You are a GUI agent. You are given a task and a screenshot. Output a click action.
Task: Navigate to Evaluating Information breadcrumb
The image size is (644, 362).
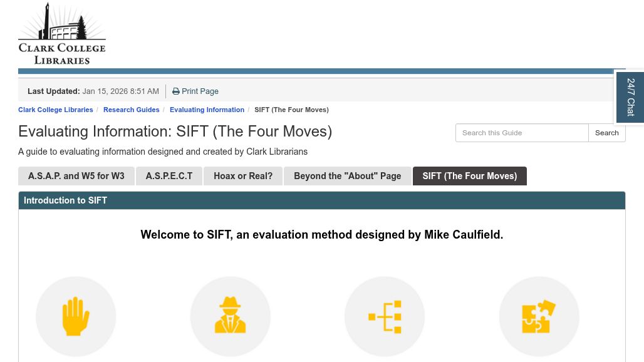pos(207,110)
